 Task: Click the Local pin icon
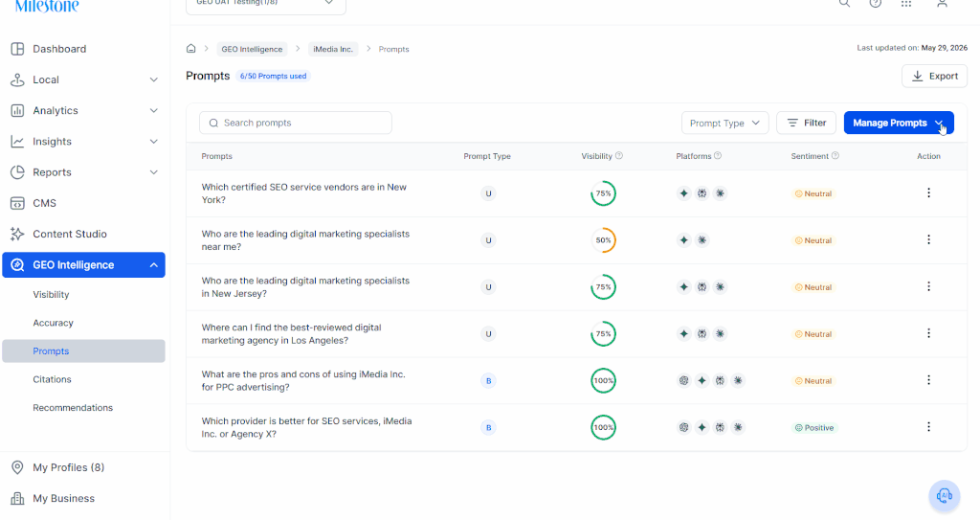(x=17, y=79)
